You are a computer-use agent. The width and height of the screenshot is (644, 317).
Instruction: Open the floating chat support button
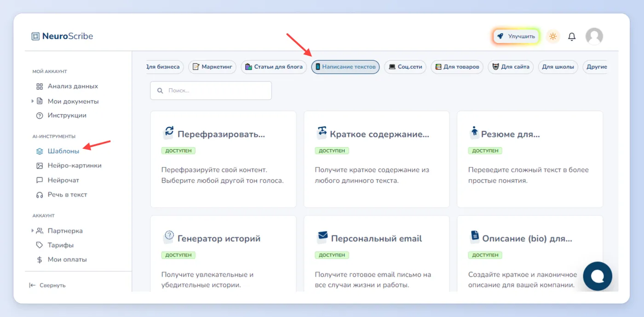[x=598, y=276]
